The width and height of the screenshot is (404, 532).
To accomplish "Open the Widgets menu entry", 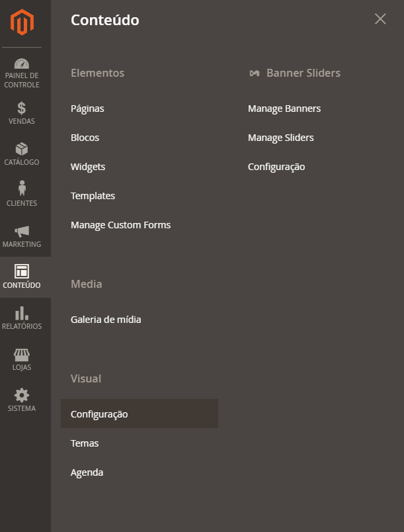I will point(88,167).
